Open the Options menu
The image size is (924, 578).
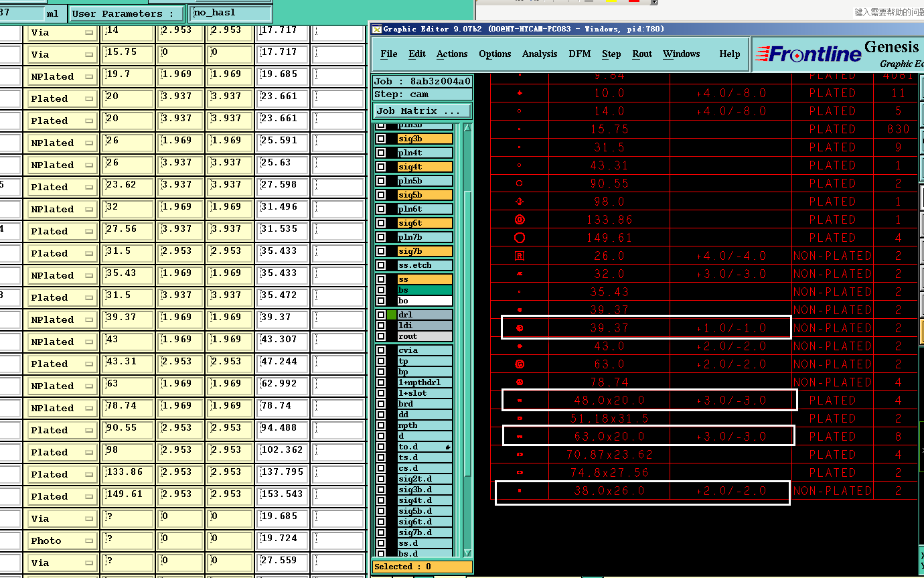coord(495,54)
